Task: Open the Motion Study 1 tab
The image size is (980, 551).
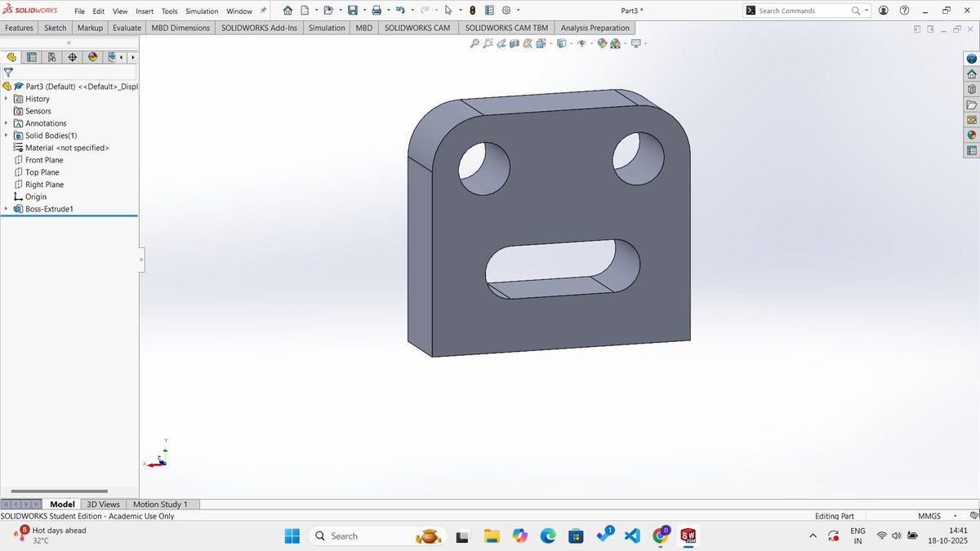Action: 160,504
